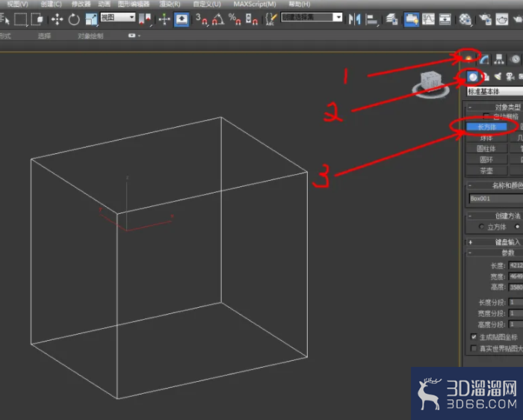
Task: Toggle the 3D Snaps icon
Action: point(202,19)
